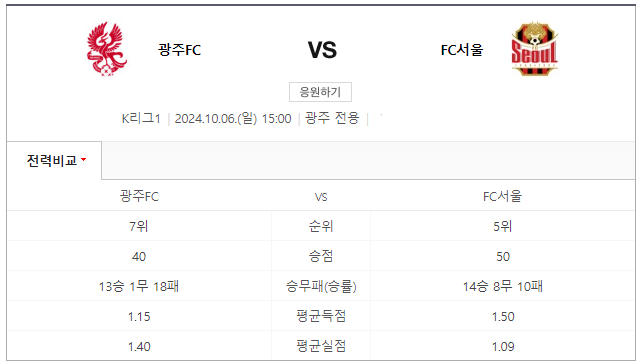This screenshot has height=364, width=644.
Task: Click the FC서울 team name in header
Action: (x=462, y=50)
